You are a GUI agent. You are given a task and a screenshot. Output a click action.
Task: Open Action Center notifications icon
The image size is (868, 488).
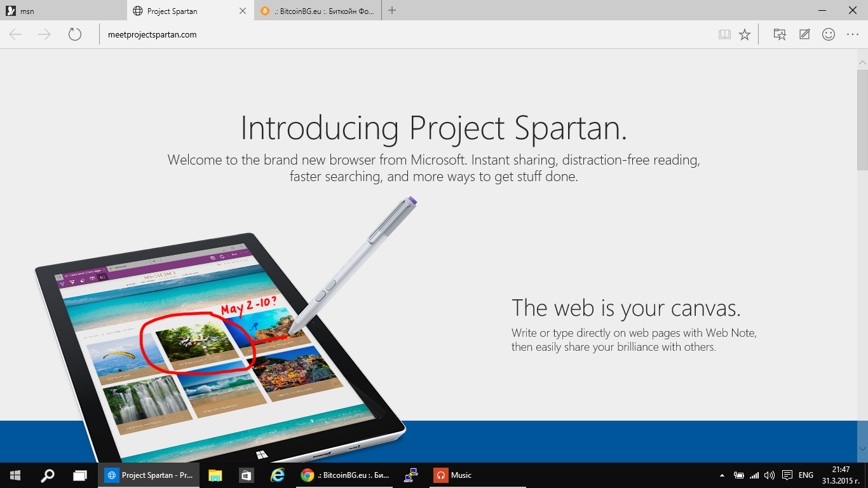pos(787,475)
